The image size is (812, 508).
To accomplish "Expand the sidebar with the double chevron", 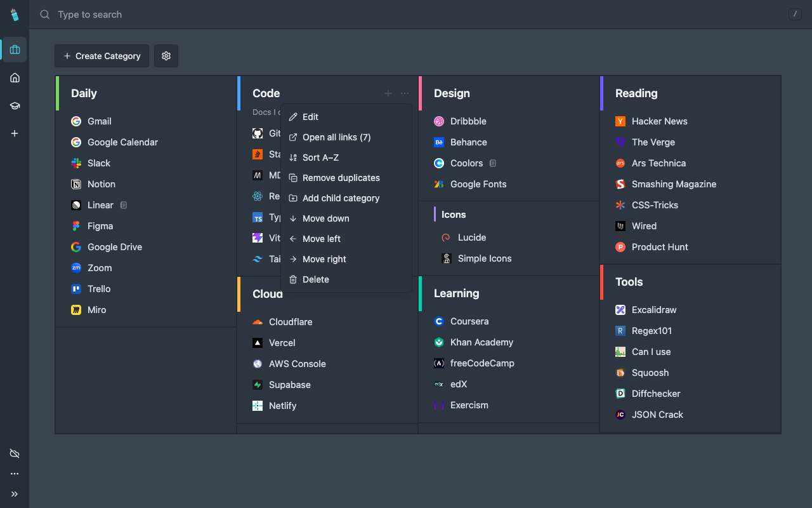I will [15, 494].
